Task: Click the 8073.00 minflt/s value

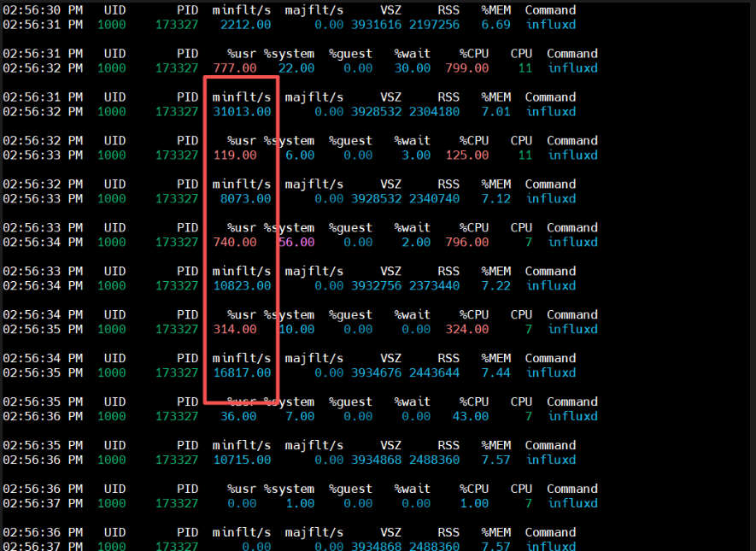Action: point(245,198)
